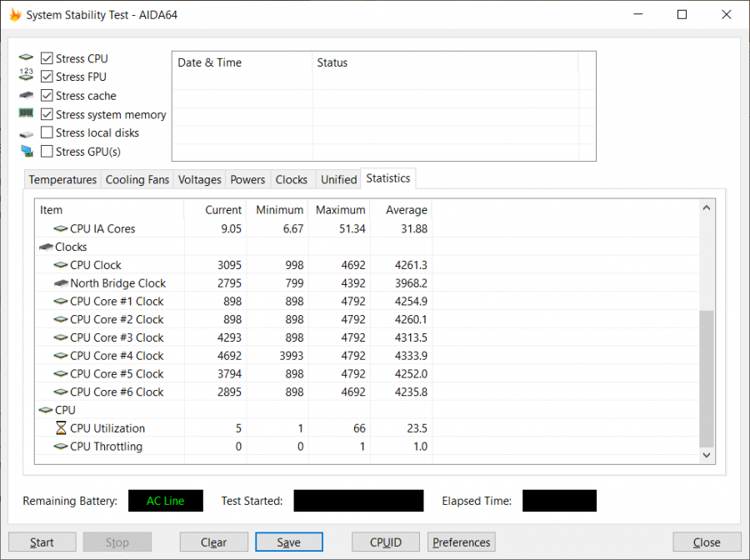The width and height of the screenshot is (750, 560).
Task: Enable the Stress GPU(s) checkbox
Action: click(x=47, y=151)
